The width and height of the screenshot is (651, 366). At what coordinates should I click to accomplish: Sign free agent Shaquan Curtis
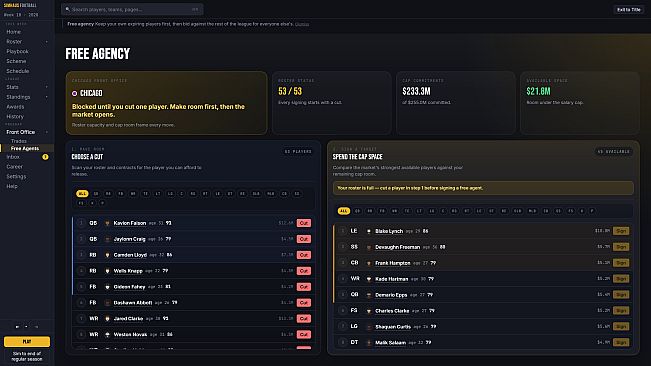pos(621,327)
